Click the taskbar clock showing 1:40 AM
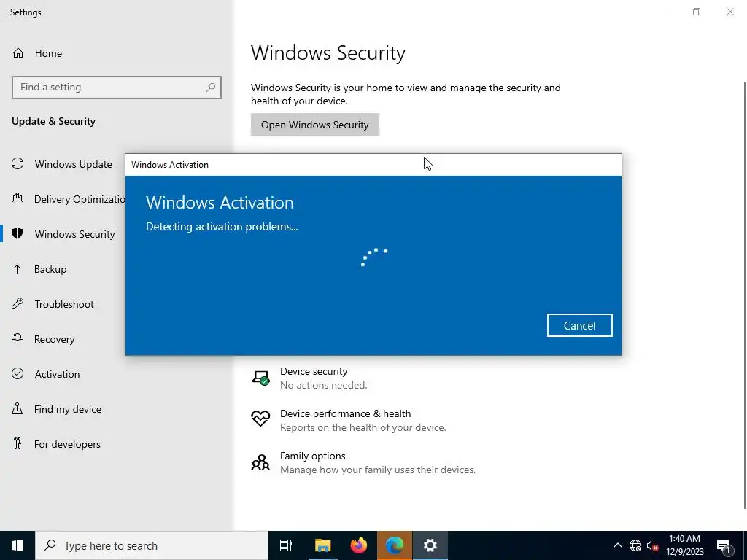Screen dimensions: 747x560 [684, 545]
